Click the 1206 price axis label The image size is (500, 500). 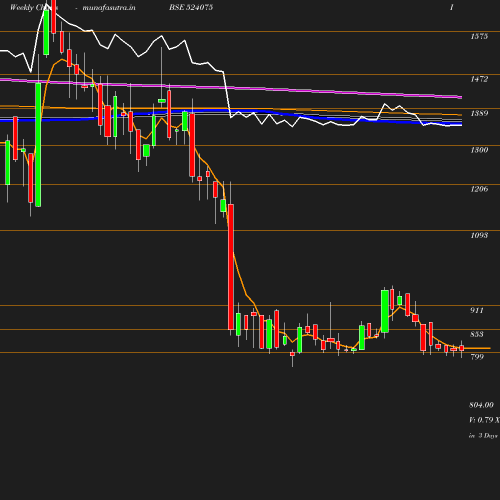coord(479,189)
